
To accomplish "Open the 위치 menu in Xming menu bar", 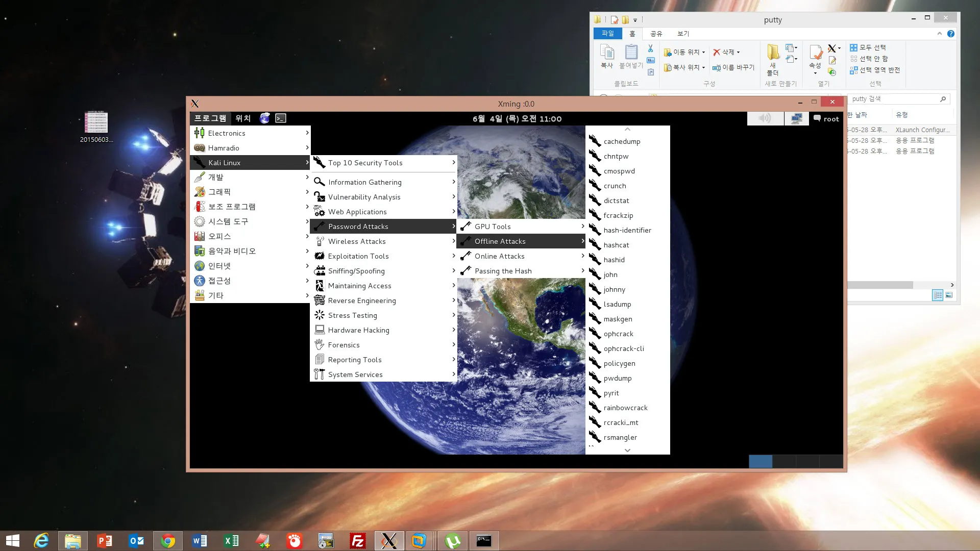I will pyautogui.click(x=243, y=118).
